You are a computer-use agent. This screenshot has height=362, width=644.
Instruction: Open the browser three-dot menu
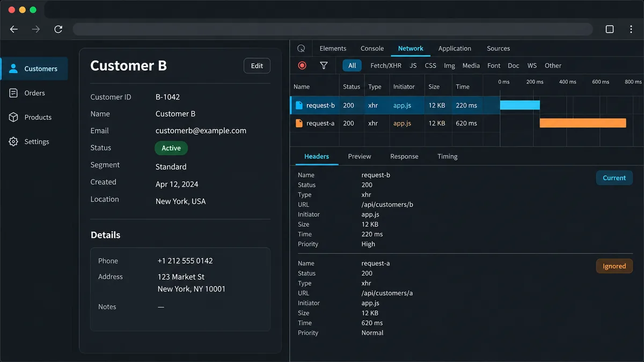pos(631,29)
